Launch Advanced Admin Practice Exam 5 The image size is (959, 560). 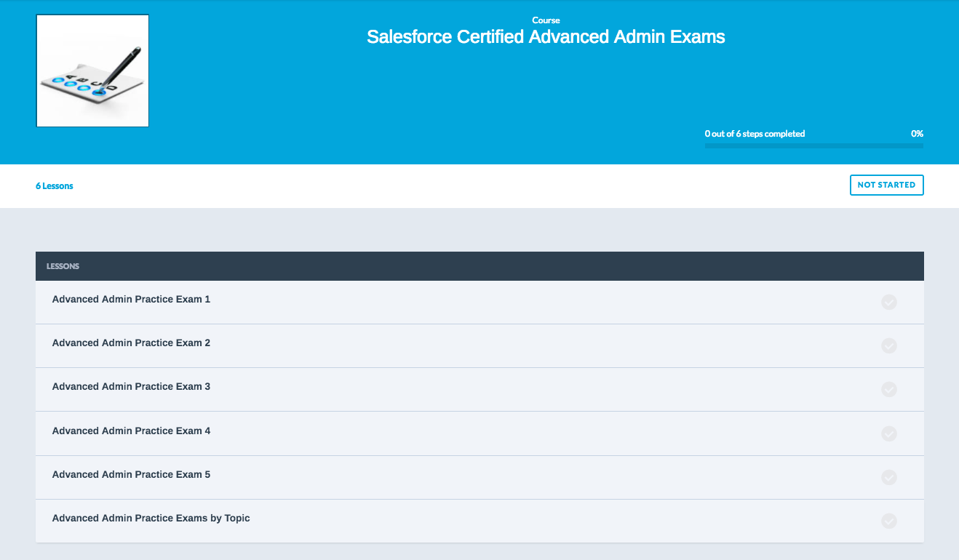click(x=131, y=475)
